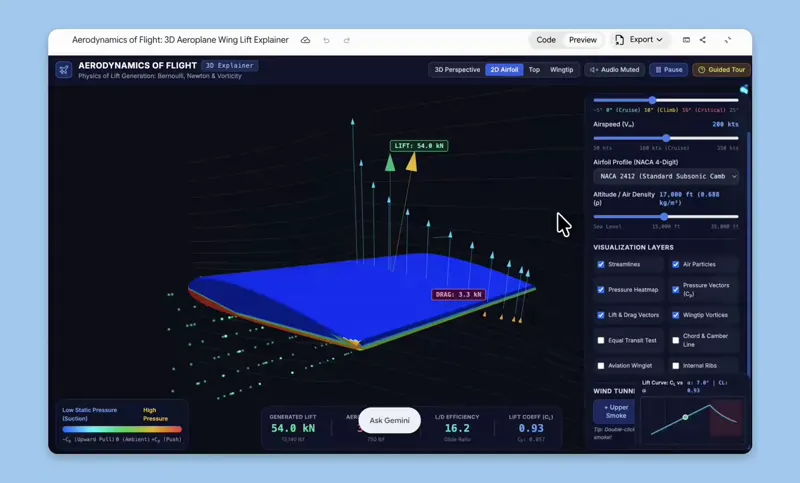Toggle the Pressure Vectors checkbox
Image resolution: width=800 pixels, height=483 pixels.
676,290
